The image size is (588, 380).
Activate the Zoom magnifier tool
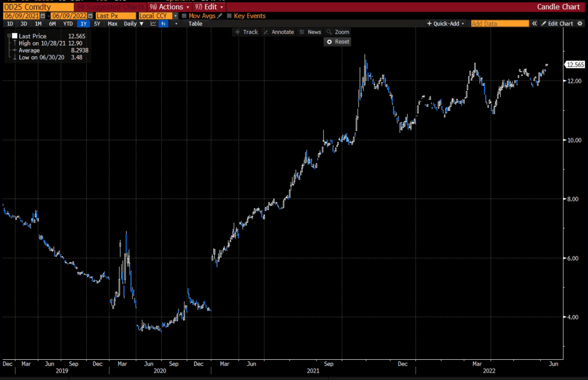click(x=338, y=32)
